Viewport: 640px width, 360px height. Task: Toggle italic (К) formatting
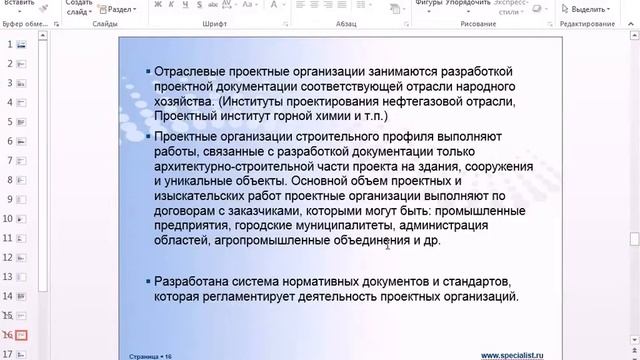click(x=171, y=5)
